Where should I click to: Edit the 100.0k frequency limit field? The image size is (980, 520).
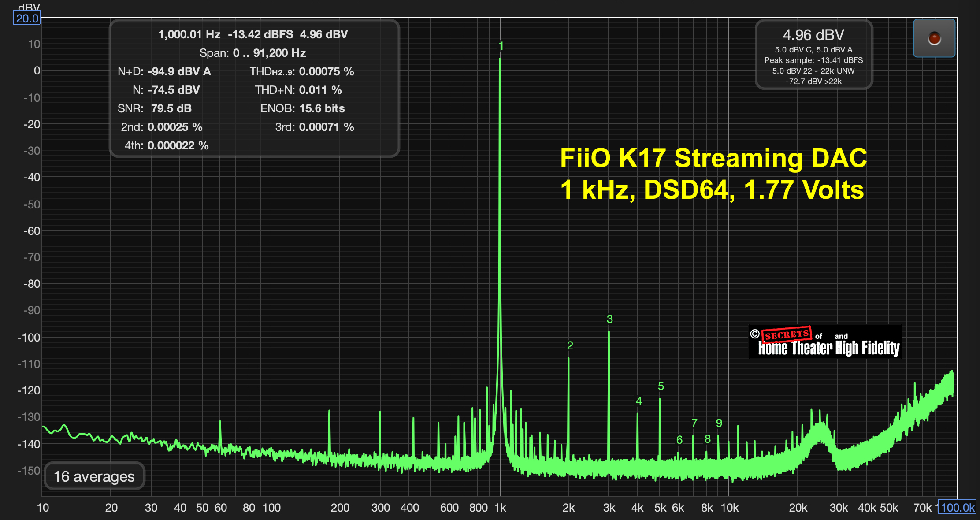[957, 507]
